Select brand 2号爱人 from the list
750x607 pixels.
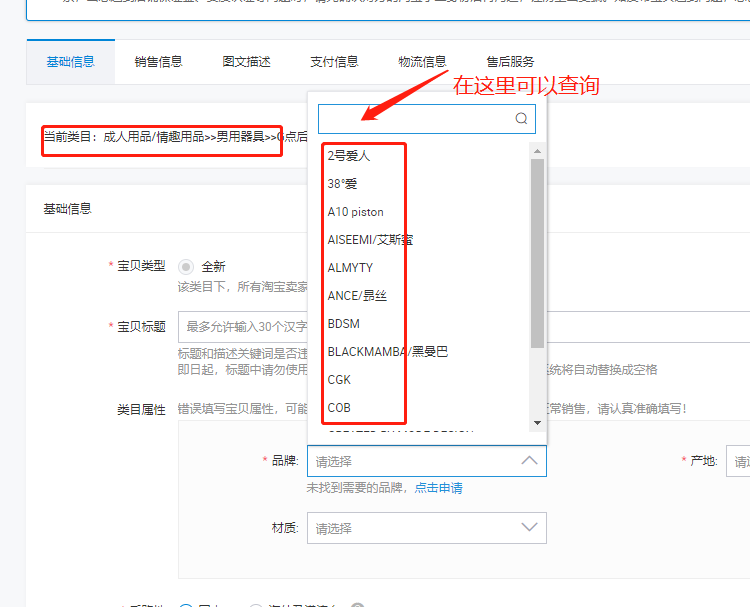349,155
